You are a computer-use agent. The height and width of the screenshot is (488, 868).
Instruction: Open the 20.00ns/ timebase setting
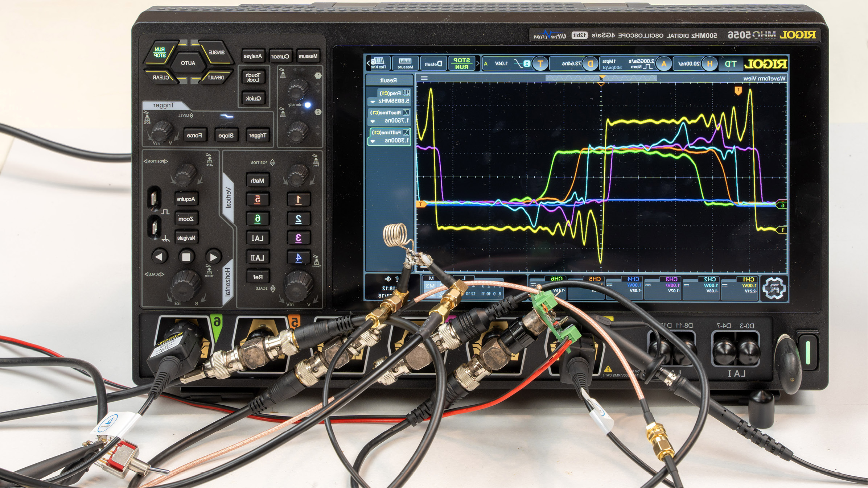pos(689,64)
